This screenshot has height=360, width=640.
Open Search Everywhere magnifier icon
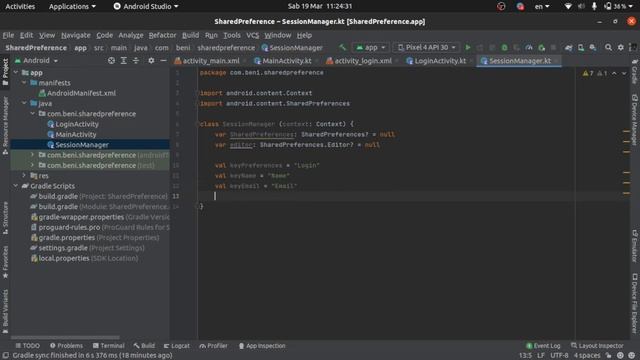609,48
